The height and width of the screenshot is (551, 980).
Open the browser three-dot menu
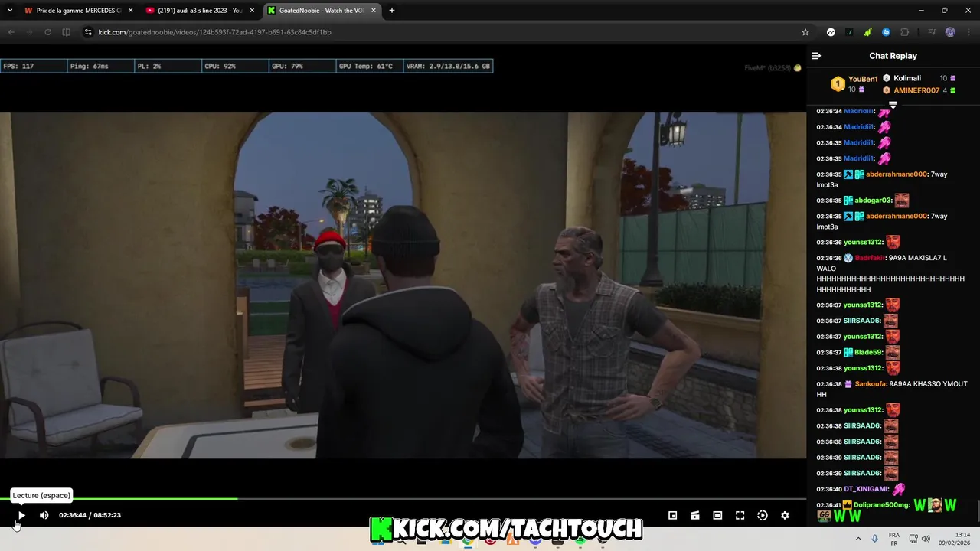point(968,32)
